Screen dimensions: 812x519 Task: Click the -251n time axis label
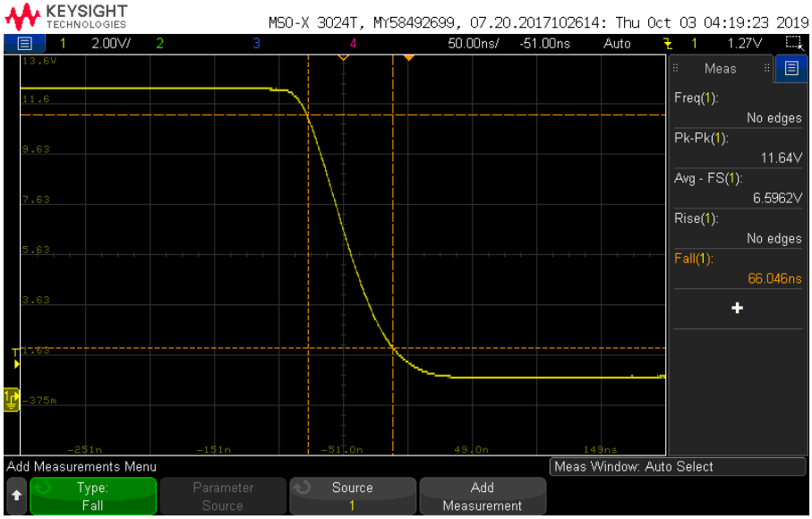[84, 450]
